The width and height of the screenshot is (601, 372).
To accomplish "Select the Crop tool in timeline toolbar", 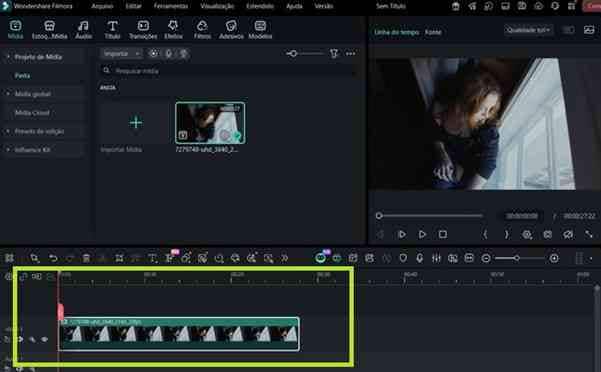I will 119,258.
